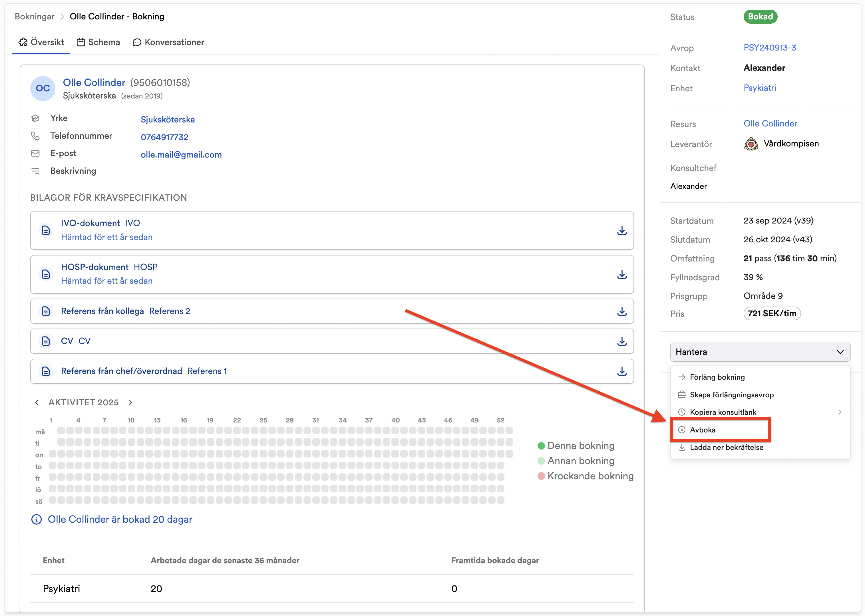Download the HOSP-dokument attachment
Screen dimensions: 865x616
pos(621,274)
